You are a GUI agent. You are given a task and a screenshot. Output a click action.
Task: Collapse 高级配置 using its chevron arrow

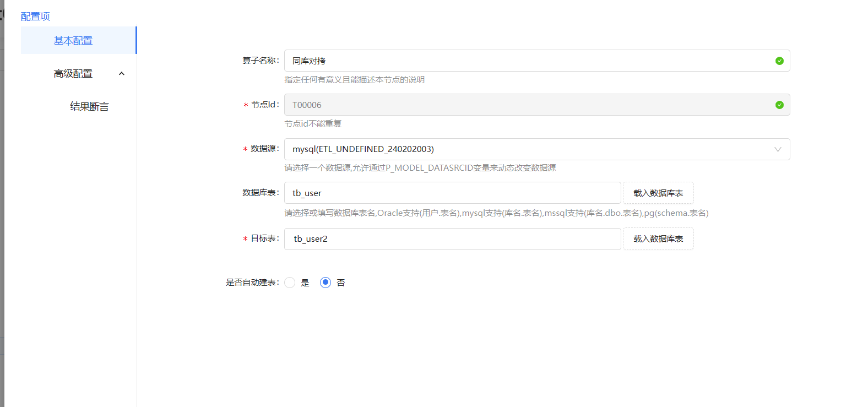click(x=122, y=74)
